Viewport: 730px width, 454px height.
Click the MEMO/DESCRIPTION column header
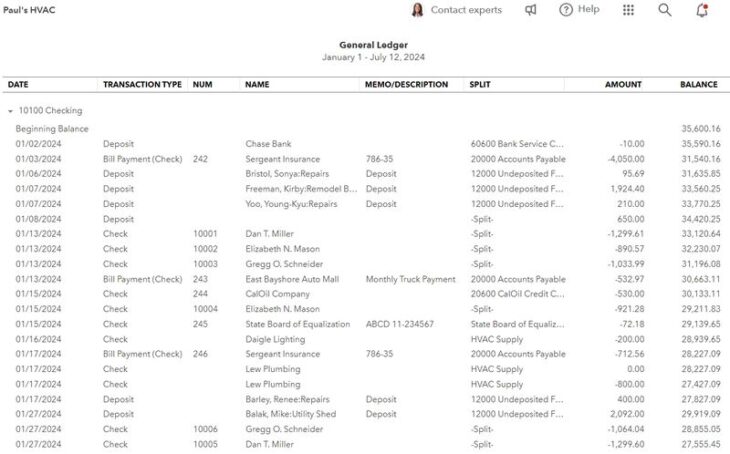[406, 84]
